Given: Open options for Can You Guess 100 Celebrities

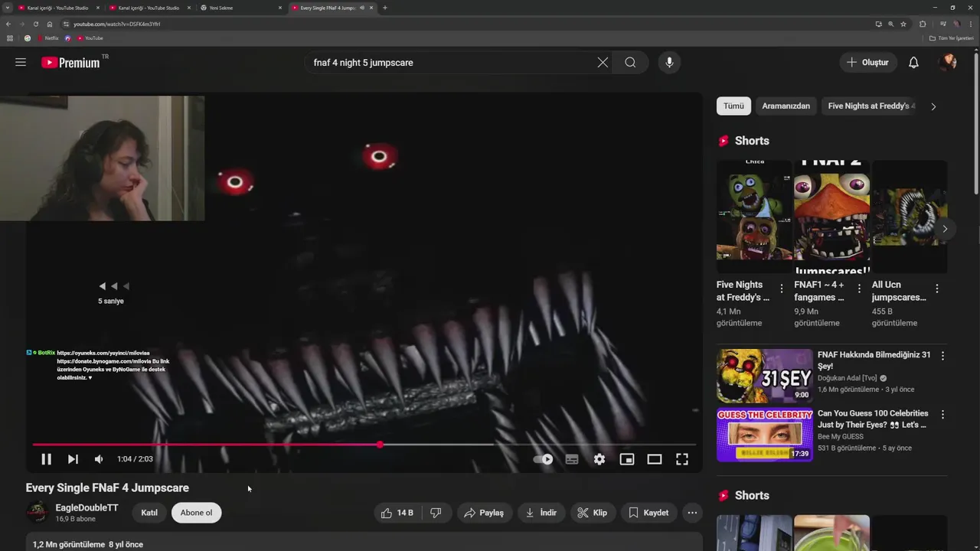Looking at the screenshot, I should 942,414.
